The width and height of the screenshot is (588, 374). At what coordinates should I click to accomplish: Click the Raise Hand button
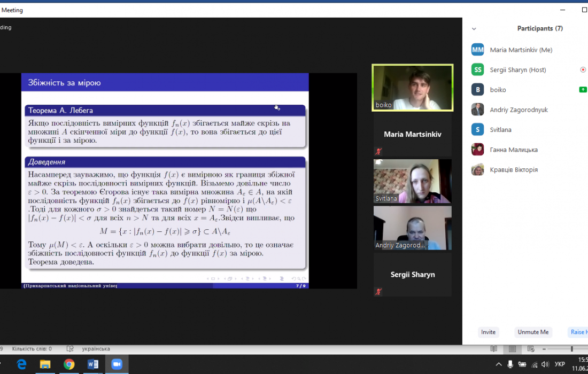pyautogui.click(x=578, y=332)
